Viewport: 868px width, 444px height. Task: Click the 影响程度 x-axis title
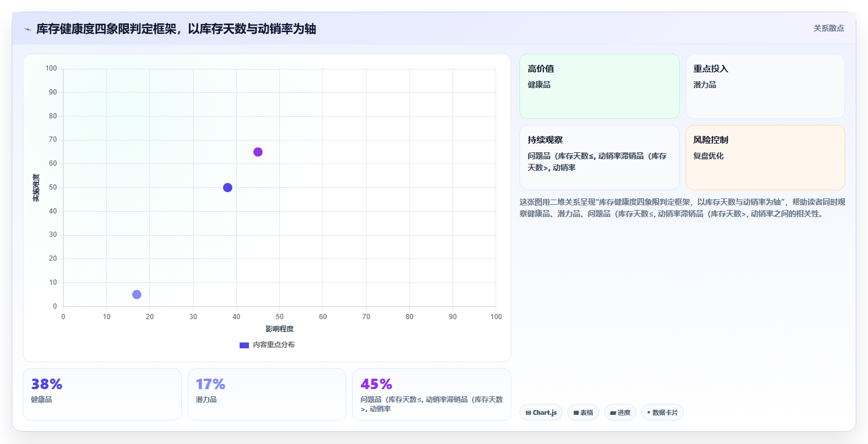280,329
